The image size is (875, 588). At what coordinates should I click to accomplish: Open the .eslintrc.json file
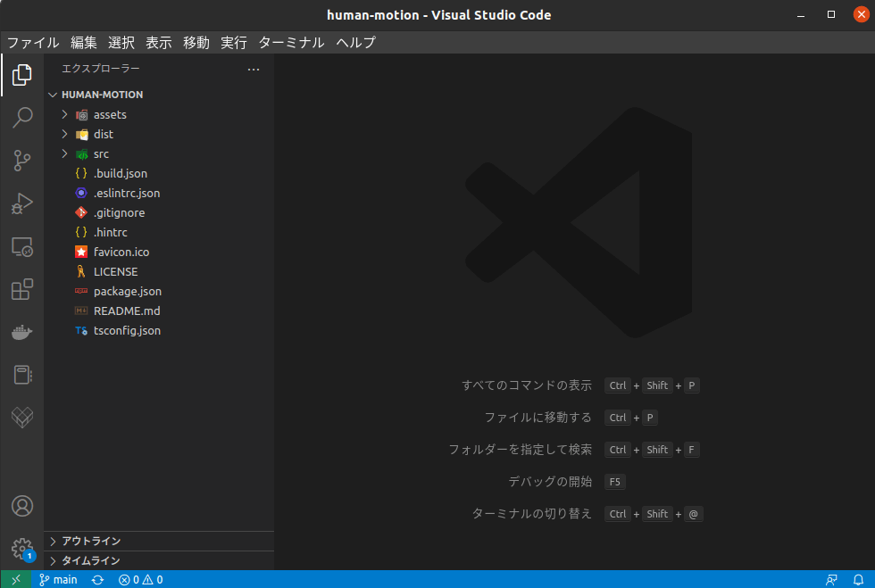(159, 193)
